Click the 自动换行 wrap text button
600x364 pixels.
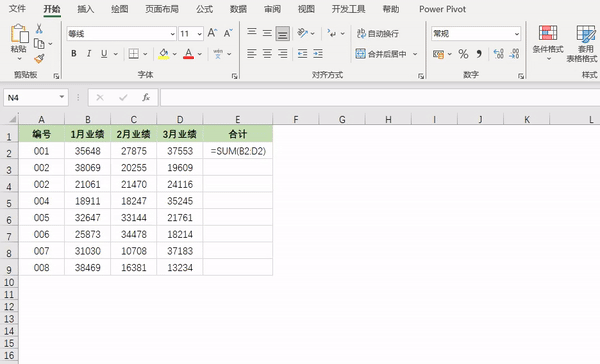click(x=378, y=34)
